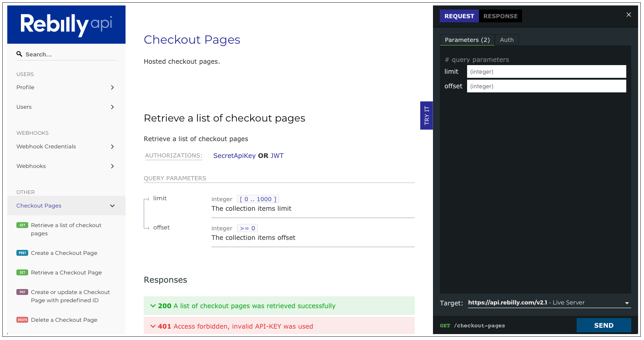The width and height of the screenshot is (644, 340).
Task: Click the PUT badge for Create or update
Action: [x=22, y=292]
